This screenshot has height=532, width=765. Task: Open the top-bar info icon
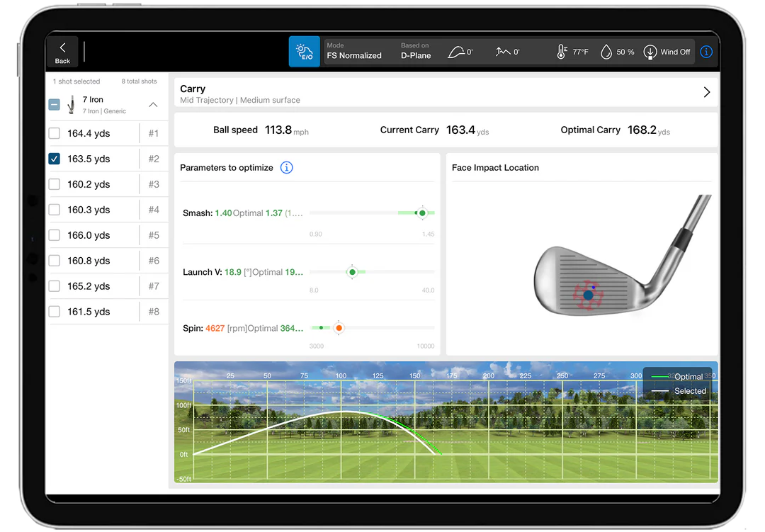pos(706,52)
